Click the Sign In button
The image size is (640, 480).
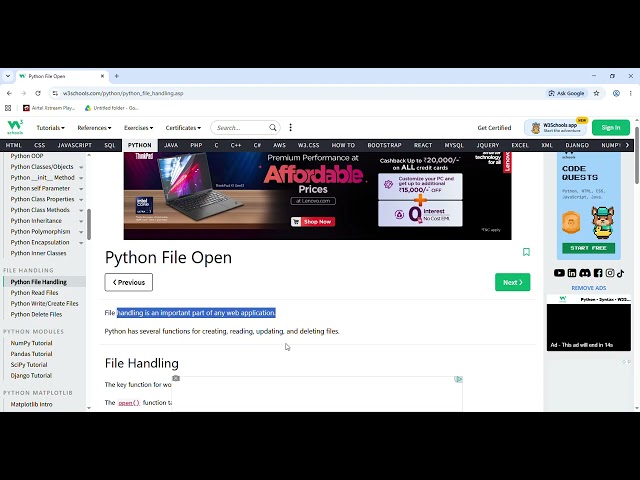click(611, 128)
